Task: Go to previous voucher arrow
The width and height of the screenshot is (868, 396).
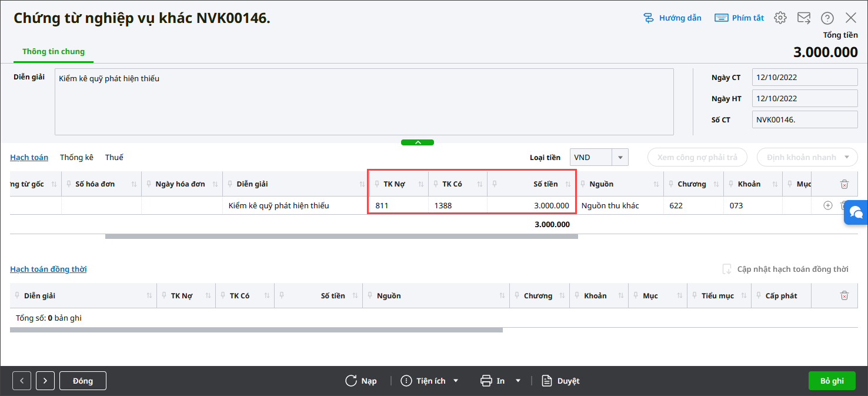Action: click(x=22, y=381)
